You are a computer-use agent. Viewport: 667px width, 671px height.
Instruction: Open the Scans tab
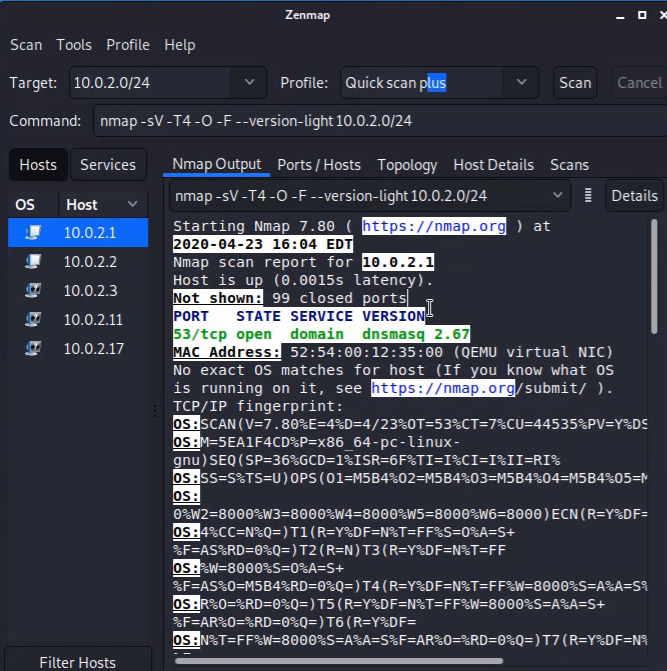[569, 165]
